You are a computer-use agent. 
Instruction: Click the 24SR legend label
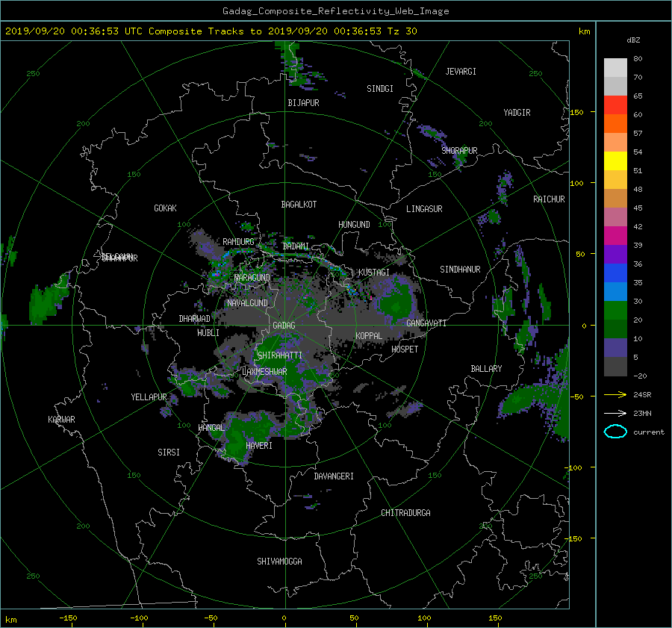(x=642, y=394)
